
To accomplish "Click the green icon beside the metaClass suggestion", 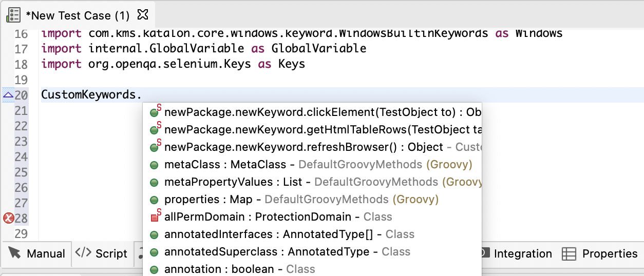I will pos(154,165).
